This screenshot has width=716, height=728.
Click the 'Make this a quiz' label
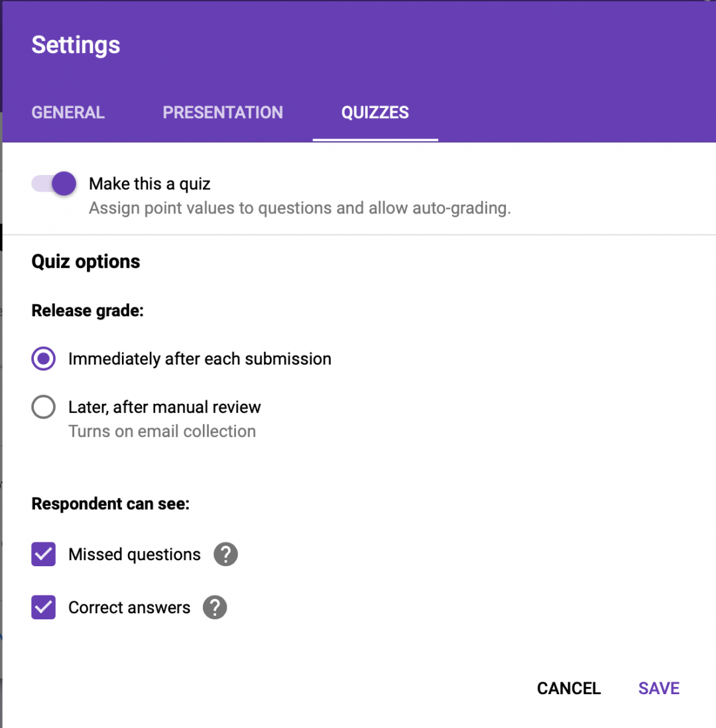pyautogui.click(x=149, y=184)
